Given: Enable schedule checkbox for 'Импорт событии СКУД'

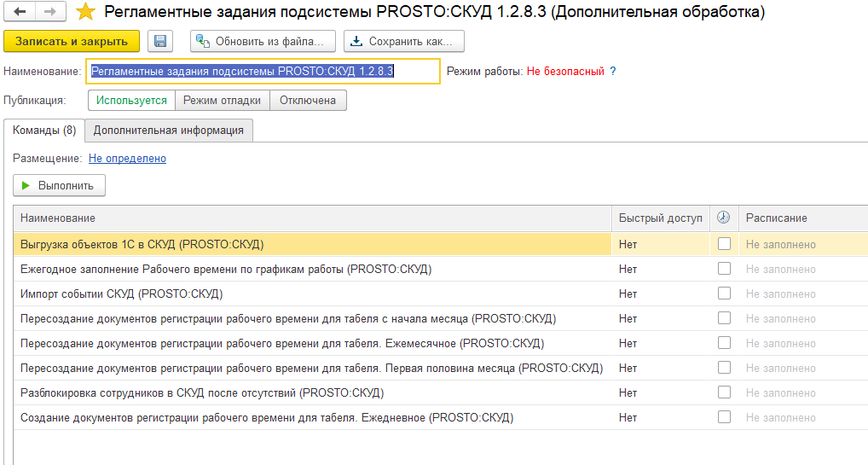Looking at the screenshot, I should 724,294.
